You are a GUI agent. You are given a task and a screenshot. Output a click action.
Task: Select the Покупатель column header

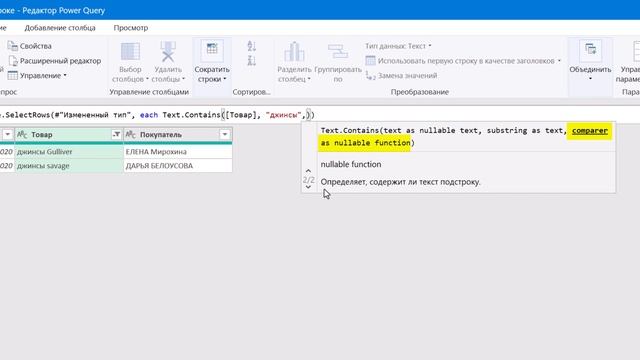(178, 134)
